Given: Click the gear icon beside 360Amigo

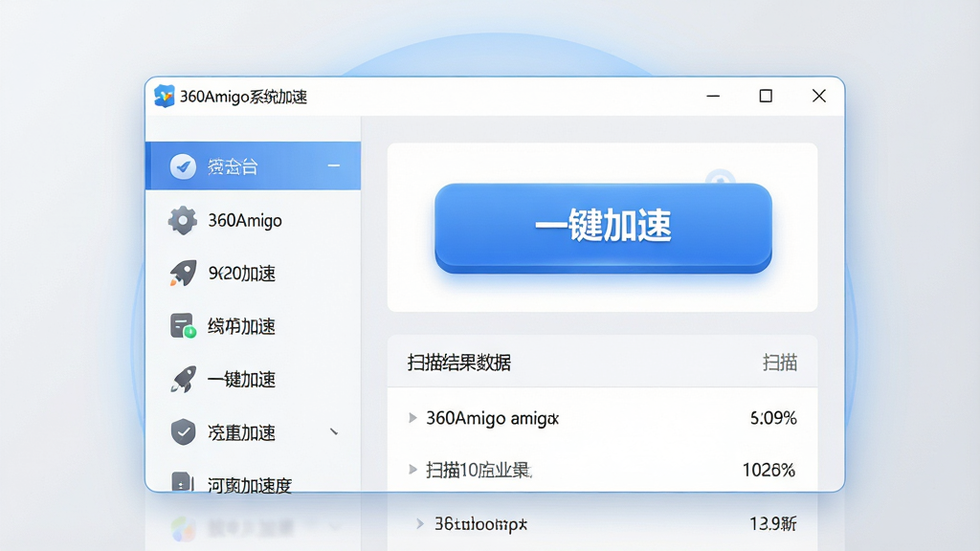Looking at the screenshot, I should coord(183,221).
